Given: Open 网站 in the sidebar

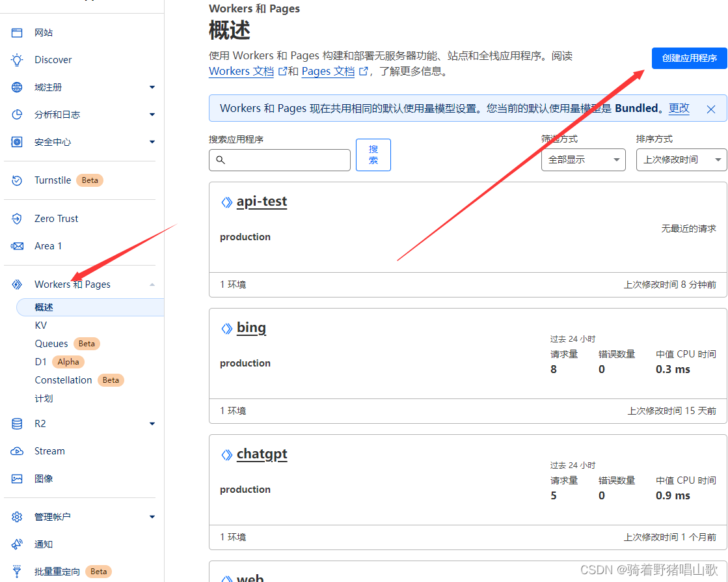Looking at the screenshot, I should click(x=44, y=33).
